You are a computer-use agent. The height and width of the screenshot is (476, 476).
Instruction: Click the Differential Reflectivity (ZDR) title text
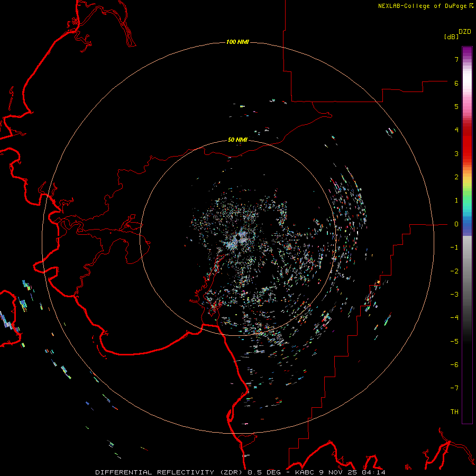[x=170, y=472]
